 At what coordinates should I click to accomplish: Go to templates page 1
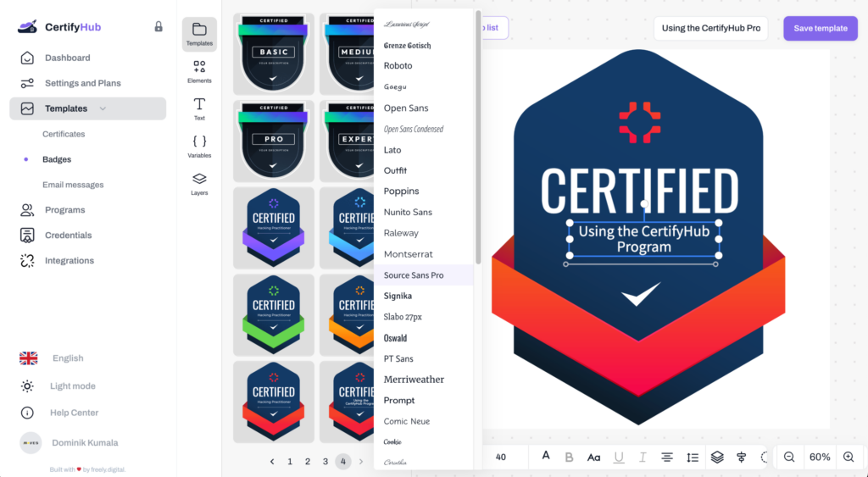click(x=290, y=462)
